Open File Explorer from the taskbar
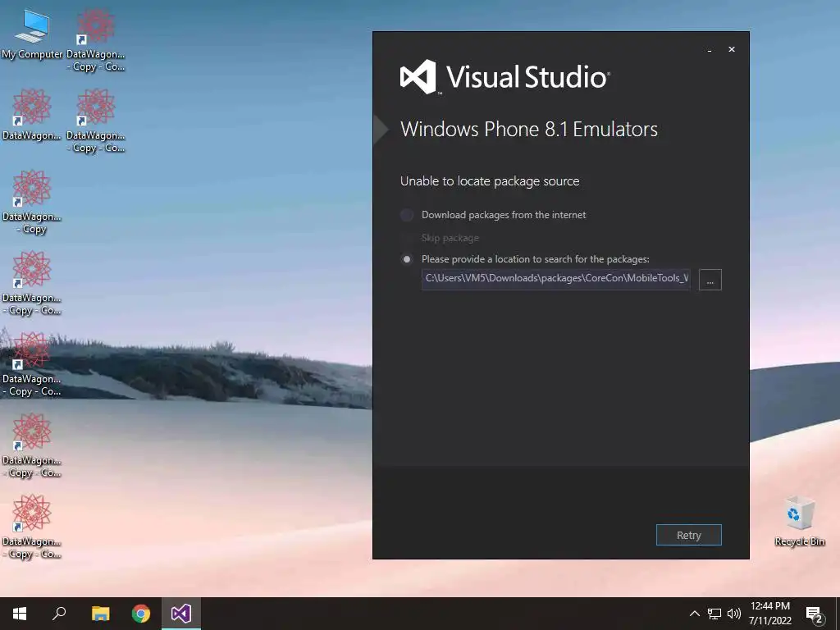Screen dimensions: 840x630 100,614
